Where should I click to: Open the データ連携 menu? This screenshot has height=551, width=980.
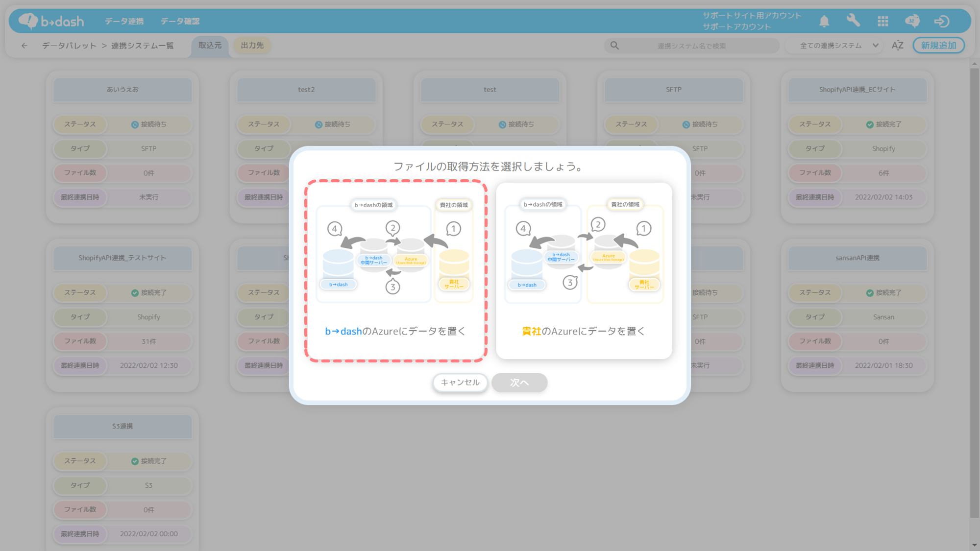point(124,21)
